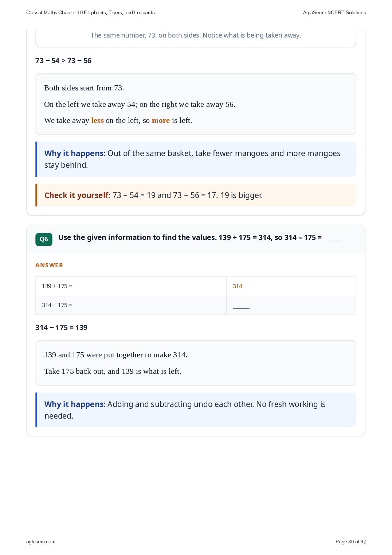Click the table cell showing 314
The height and width of the screenshot is (555, 392).
(291, 286)
